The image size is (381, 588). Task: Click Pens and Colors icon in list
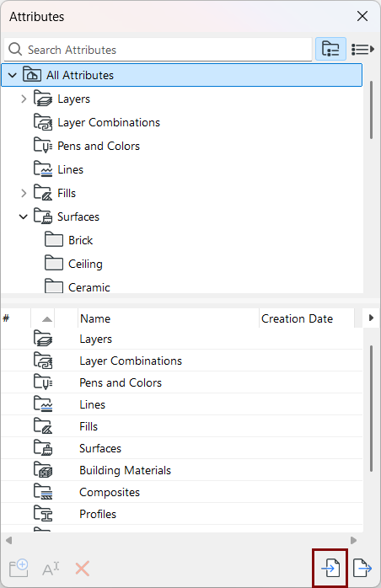pyautogui.click(x=43, y=382)
